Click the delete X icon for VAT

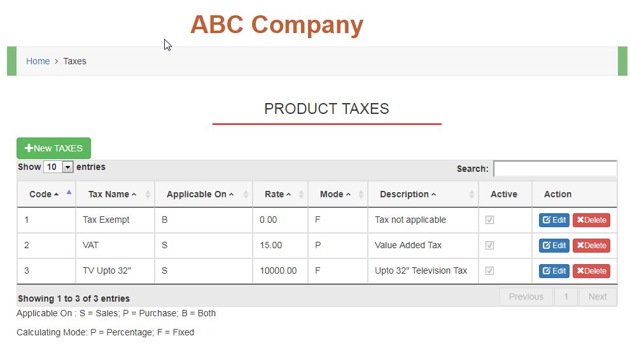580,246
